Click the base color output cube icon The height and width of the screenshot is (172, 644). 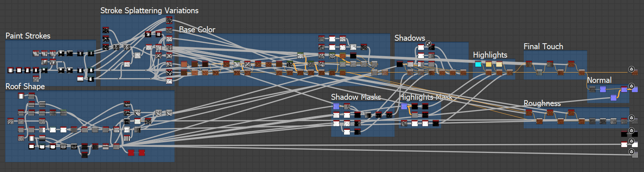pos(631,69)
